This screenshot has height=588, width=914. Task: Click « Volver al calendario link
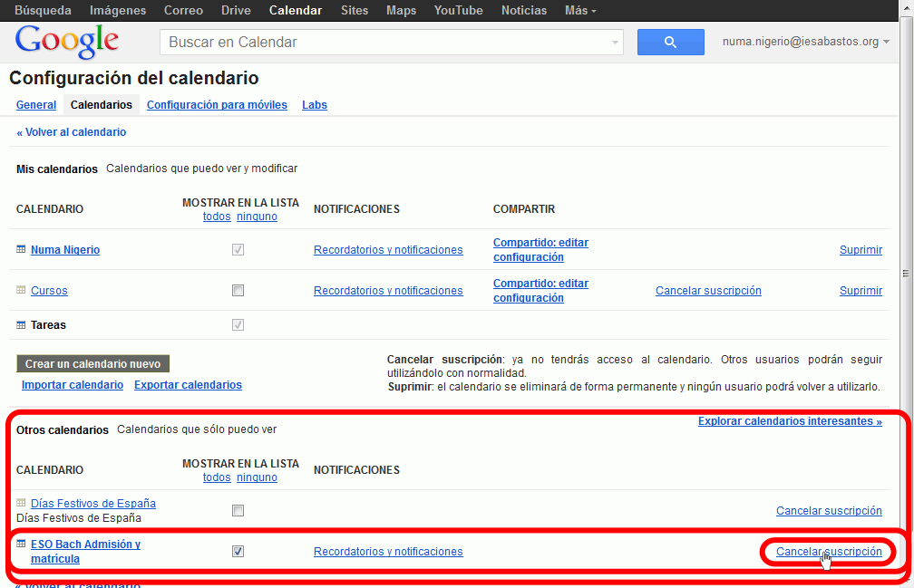coord(71,132)
